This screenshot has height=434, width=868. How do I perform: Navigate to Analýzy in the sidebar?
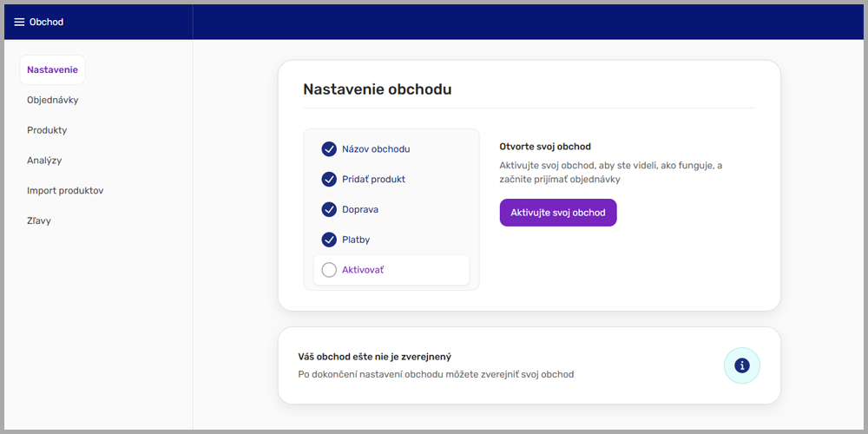(44, 161)
